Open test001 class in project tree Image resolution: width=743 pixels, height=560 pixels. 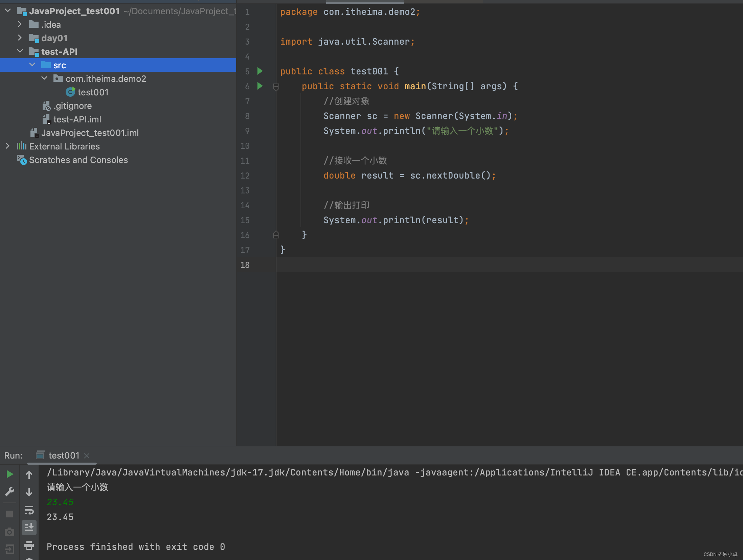(x=93, y=92)
